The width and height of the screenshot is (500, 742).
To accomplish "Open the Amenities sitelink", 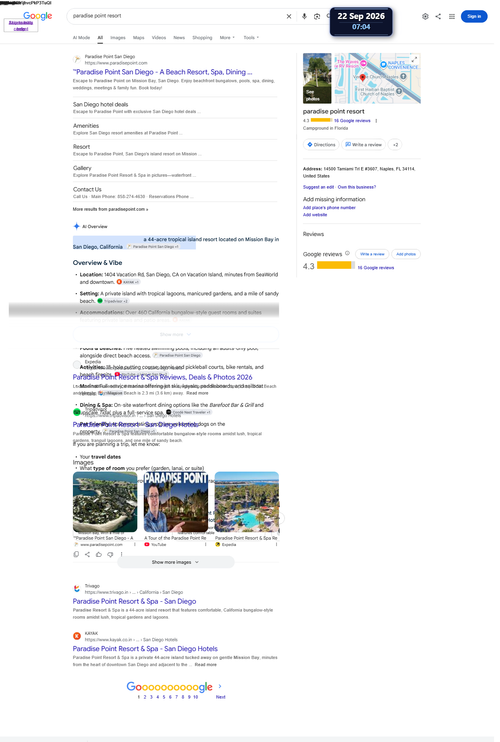I will (86, 125).
